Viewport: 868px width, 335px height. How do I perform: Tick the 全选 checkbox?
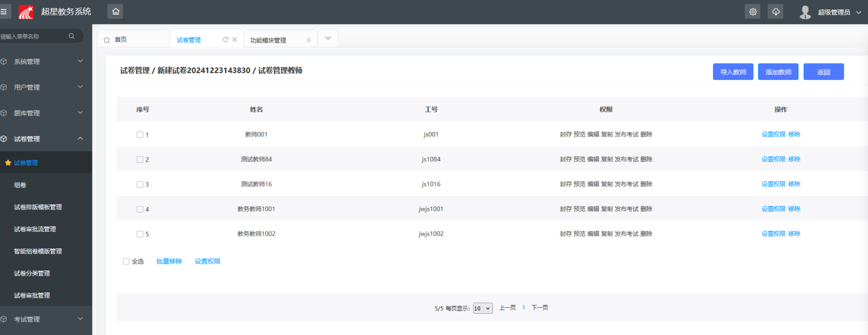click(126, 261)
